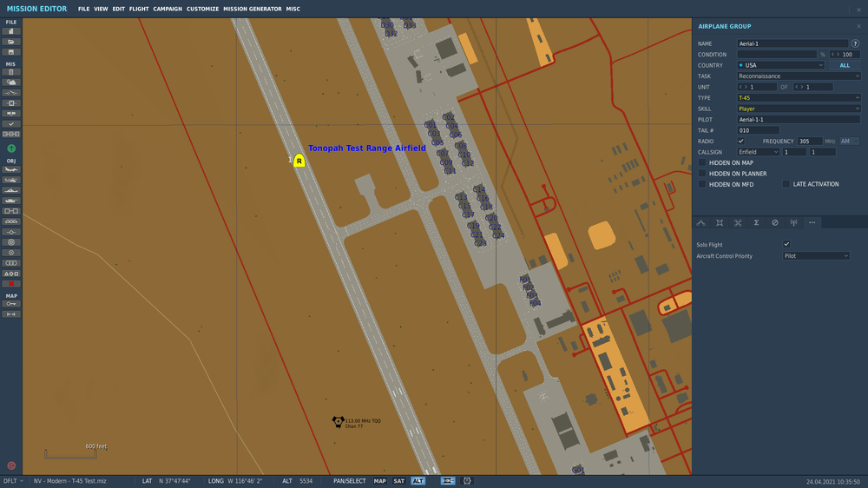868x488 pixels.
Task: Click the red X delete object icon
Action: (11, 284)
